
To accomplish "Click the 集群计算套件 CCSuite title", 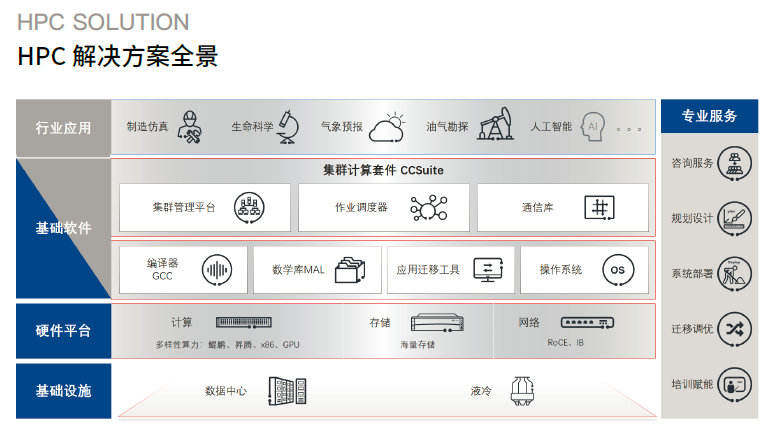I will 383,170.
